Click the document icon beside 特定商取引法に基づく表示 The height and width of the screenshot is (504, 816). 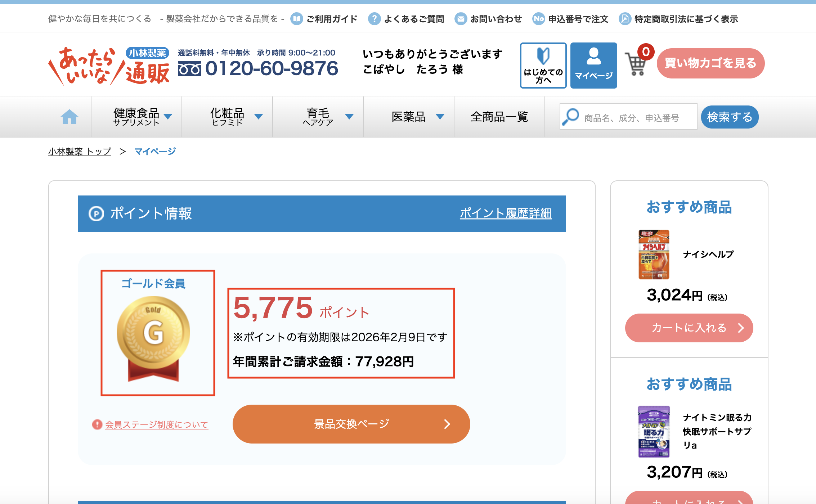pos(625,19)
